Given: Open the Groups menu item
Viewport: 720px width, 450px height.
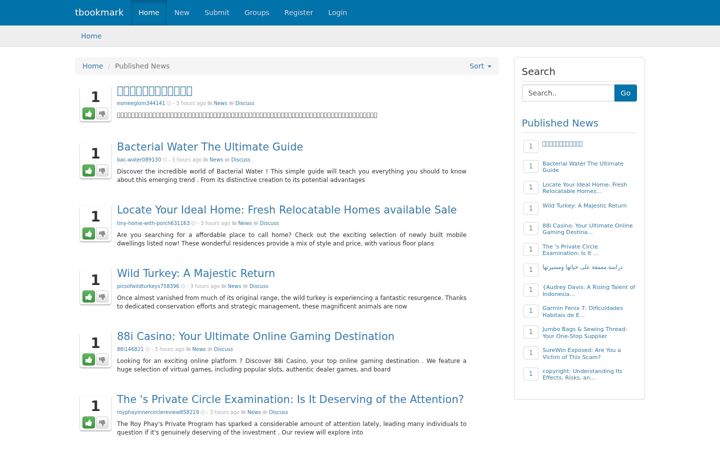Looking at the screenshot, I should [257, 12].
